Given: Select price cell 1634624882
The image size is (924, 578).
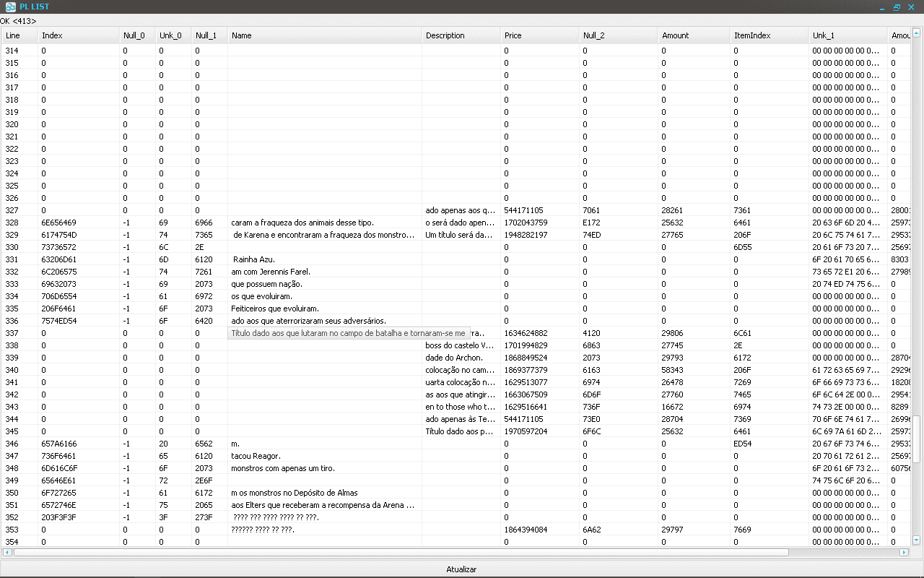Looking at the screenshot, I should tap(540, 333).
